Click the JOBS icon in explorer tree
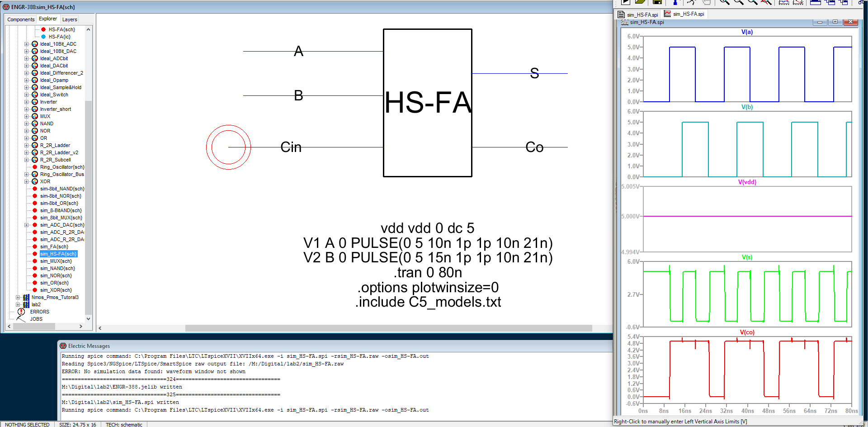Image resolution: width=868 pixels, height=427 pixels. pos(21,319)
